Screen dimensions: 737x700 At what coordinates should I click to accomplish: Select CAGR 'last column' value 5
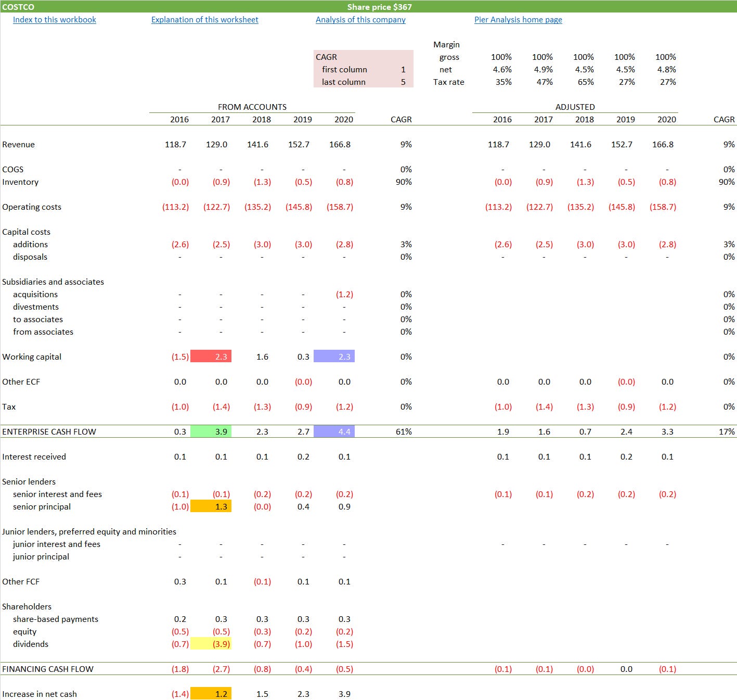pos(403,82)
